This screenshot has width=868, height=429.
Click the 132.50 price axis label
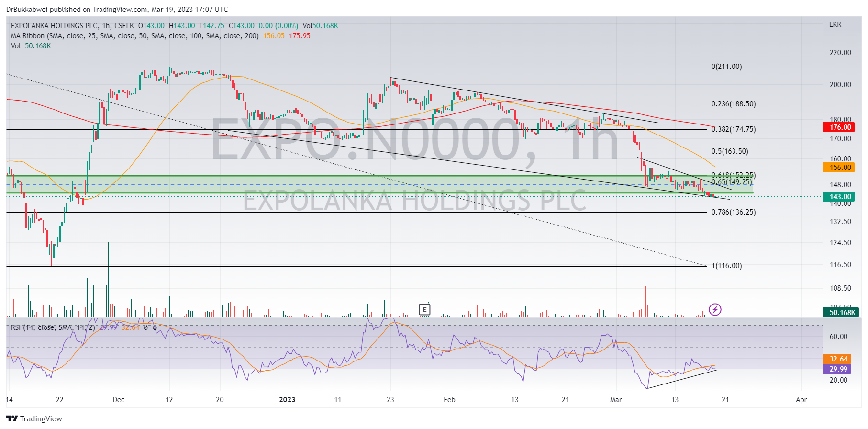tap(840, 222)
